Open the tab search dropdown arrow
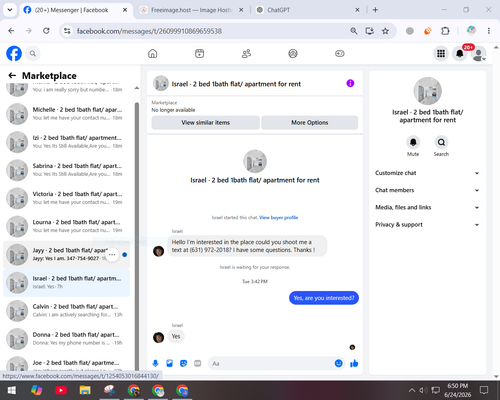500x400 pixels. [x=10, y=10]
